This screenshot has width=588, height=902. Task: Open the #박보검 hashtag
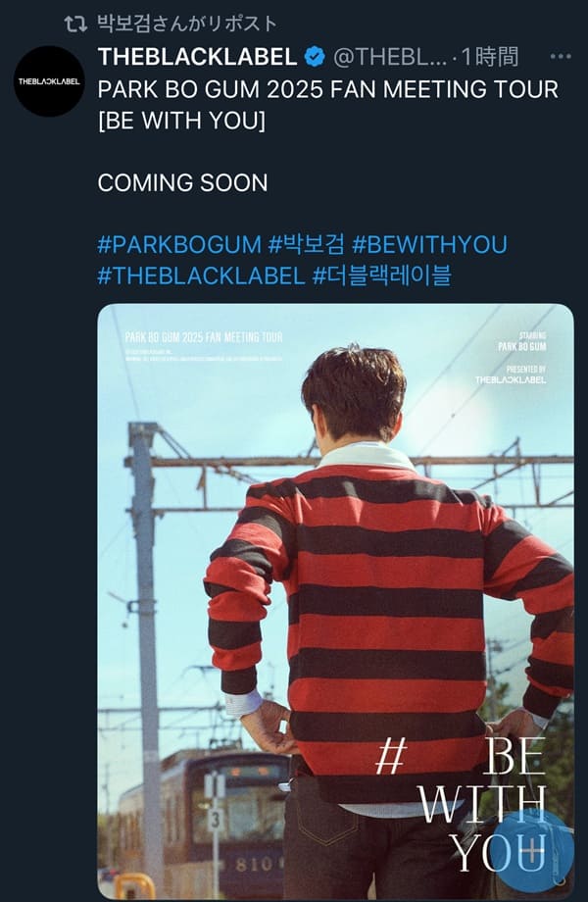(307, 244)
